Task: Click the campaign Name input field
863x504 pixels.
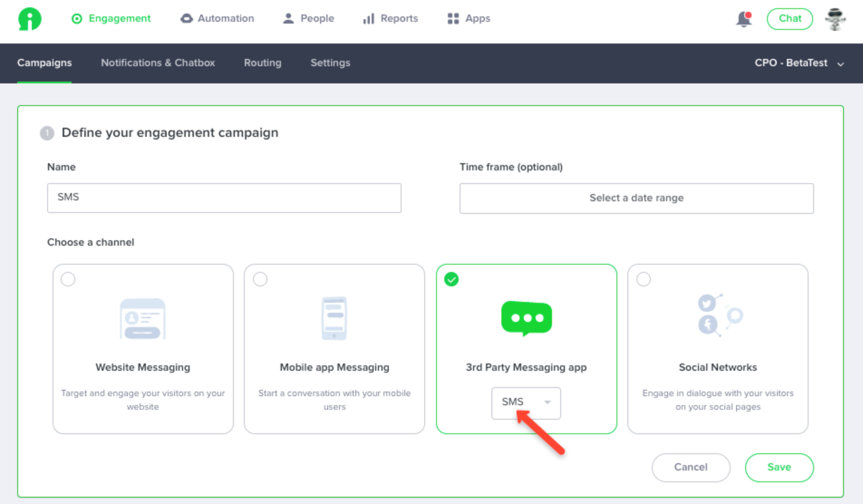Action: [224, 198]
